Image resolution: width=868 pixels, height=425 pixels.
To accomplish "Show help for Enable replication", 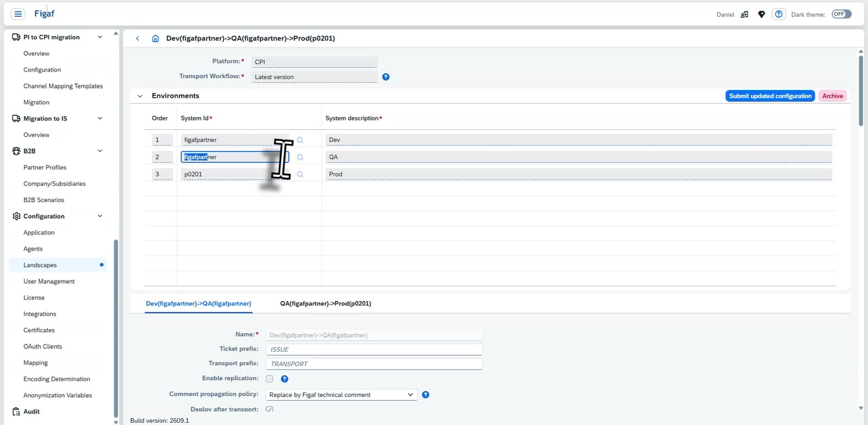I will pyautogui.click(x=284, y=379).
